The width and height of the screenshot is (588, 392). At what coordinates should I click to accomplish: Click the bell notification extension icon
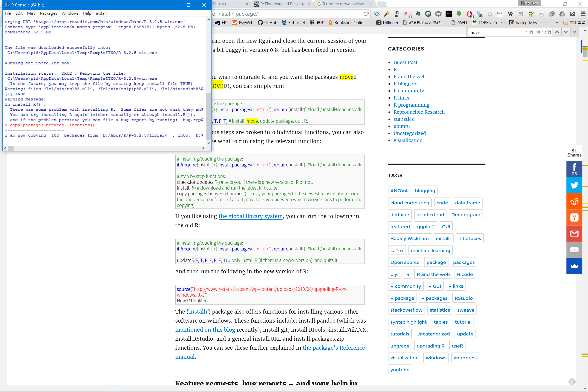[490, 14]
